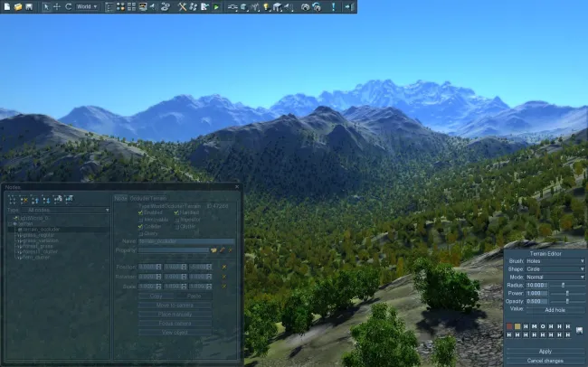Open the Brush Holes dropdown
Viewport: 588px width, 367px height.
pos(555,261)
